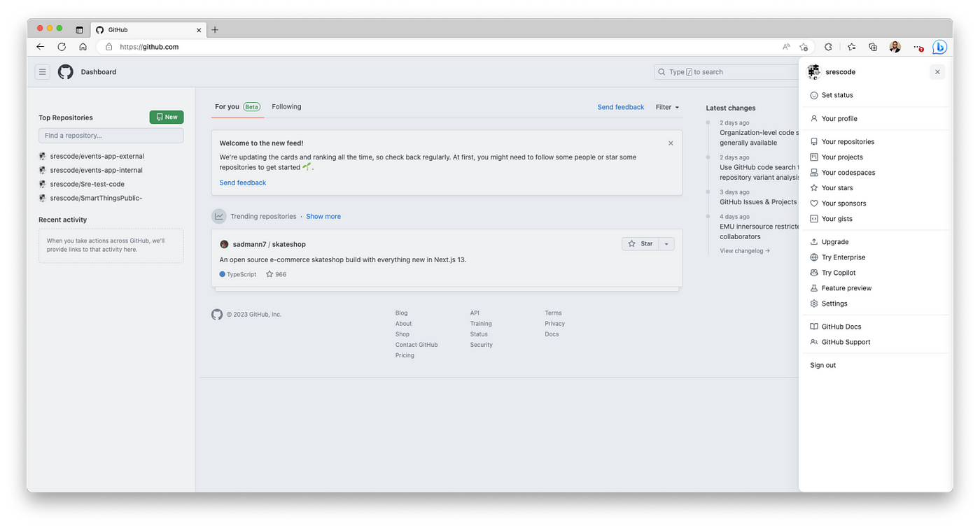
Task: Click Contact GitHub footer link
Action: pyautogui.click(x=416, y=345)
